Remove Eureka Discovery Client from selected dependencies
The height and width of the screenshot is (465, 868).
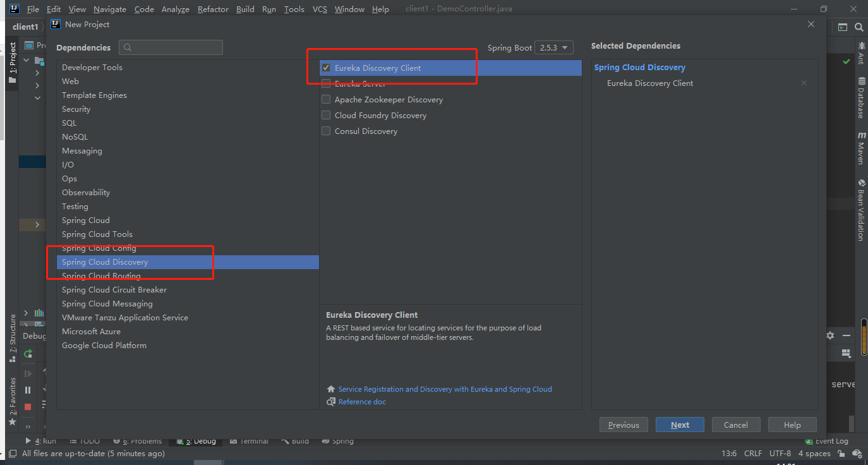click(804, 83)
